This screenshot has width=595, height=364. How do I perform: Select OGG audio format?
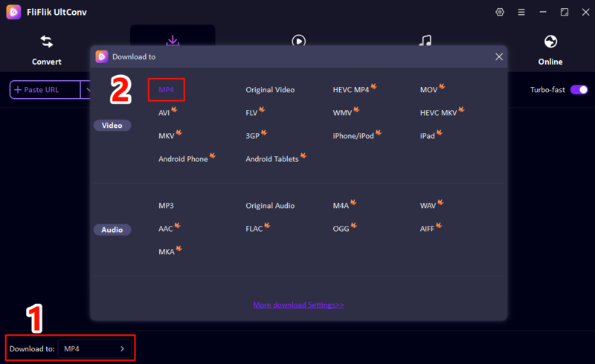pos(341,229)
